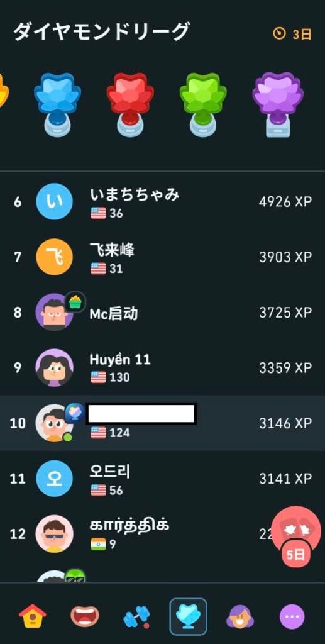Tap the purple diamond league trophy

(278, 105)
